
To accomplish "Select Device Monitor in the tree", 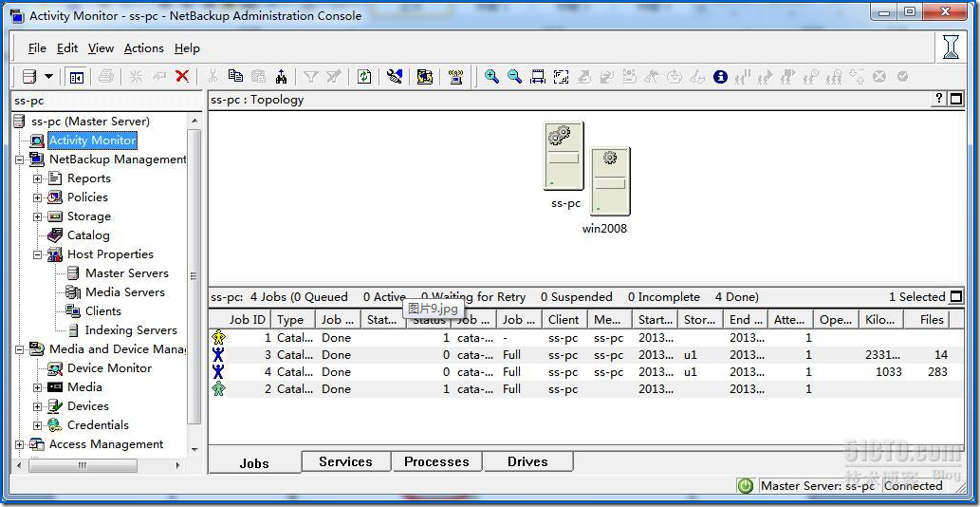I will 109,368.
